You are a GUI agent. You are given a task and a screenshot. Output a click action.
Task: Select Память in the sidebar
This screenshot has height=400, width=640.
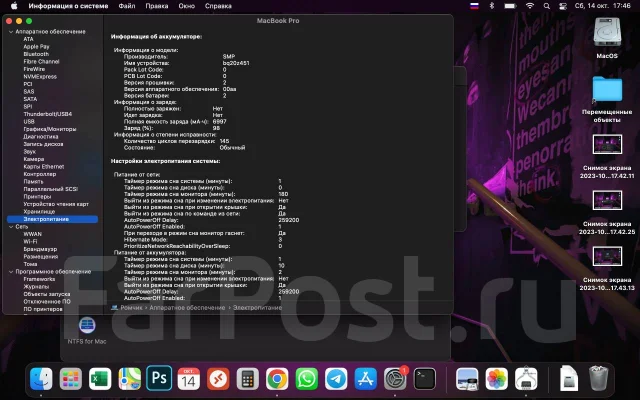coord(33,181)
